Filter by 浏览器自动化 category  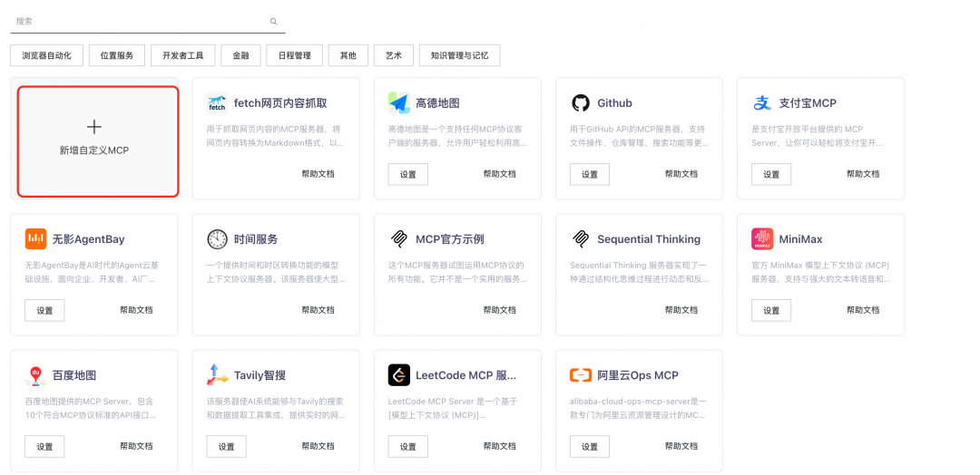[x=46, y=55]
